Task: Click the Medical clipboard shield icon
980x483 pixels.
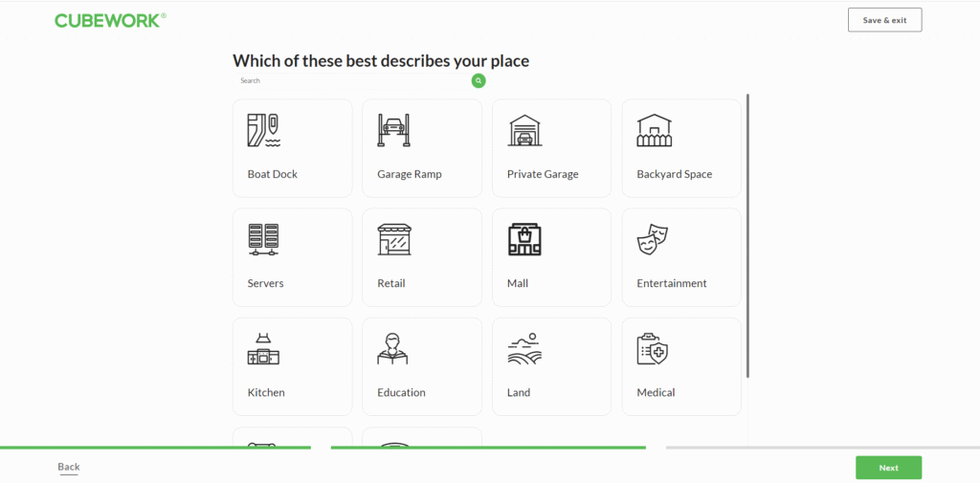Action: click(653, 349)
